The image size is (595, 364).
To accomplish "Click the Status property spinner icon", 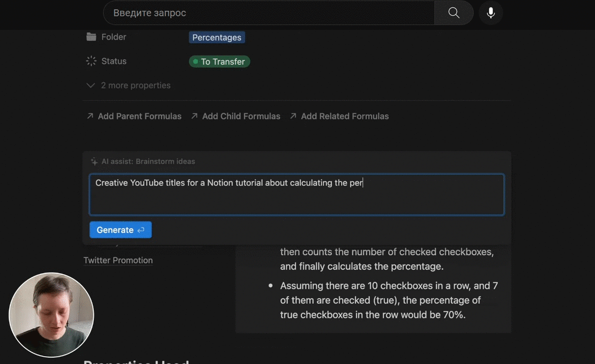I will [x=91, y=61].
